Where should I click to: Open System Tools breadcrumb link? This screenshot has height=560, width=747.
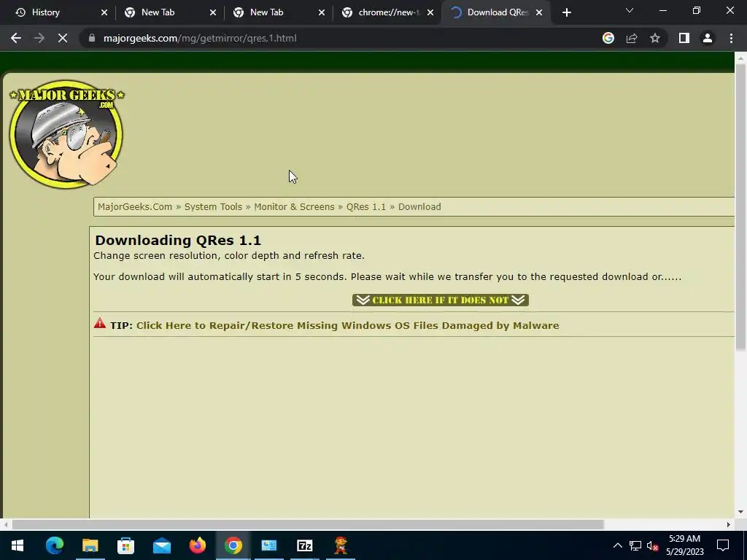tap(213, 206)
